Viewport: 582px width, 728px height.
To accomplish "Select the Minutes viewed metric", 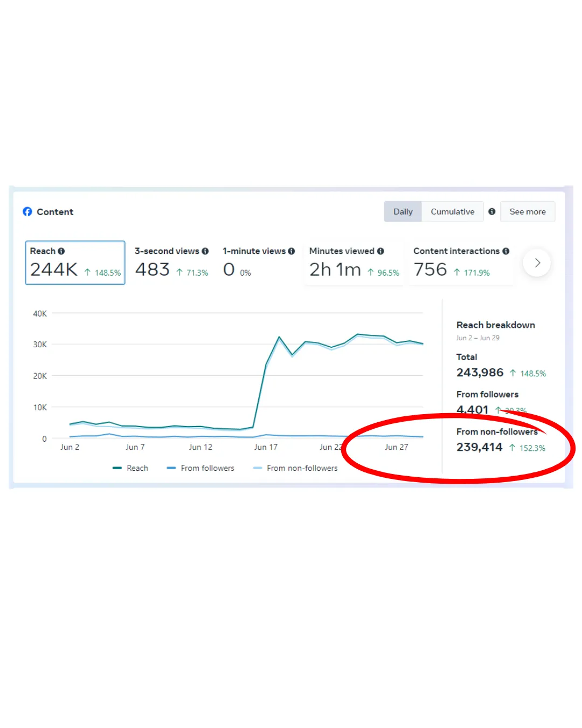I will (354, 263).
